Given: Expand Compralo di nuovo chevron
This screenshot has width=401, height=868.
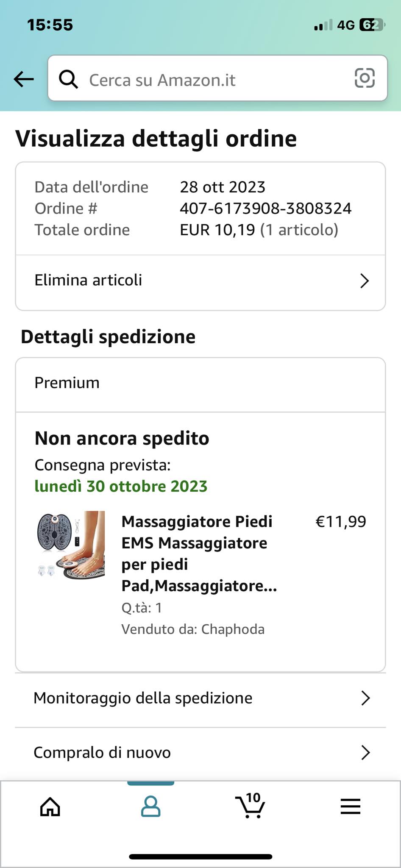Looking at the screenshot, I should 365,753.
